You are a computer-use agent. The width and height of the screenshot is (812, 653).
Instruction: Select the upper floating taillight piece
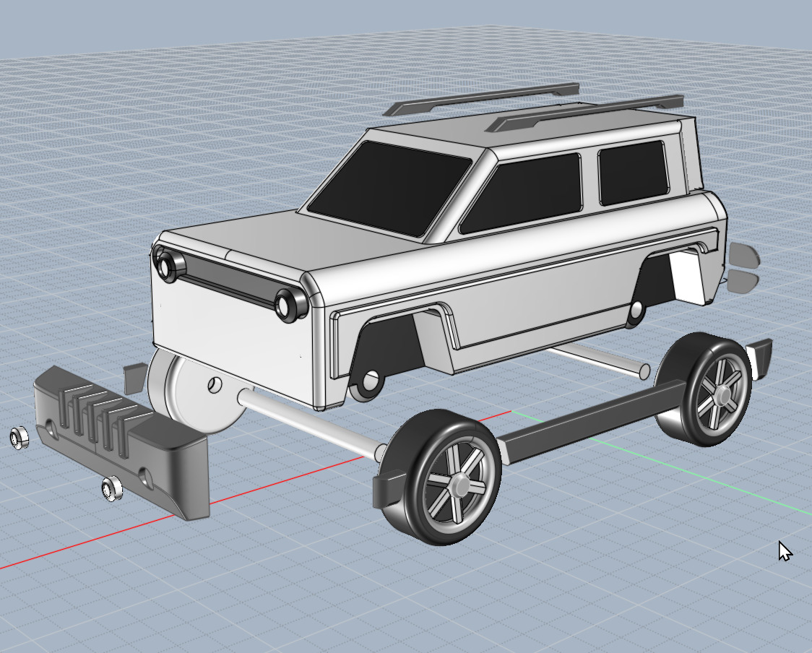point(745,255)
